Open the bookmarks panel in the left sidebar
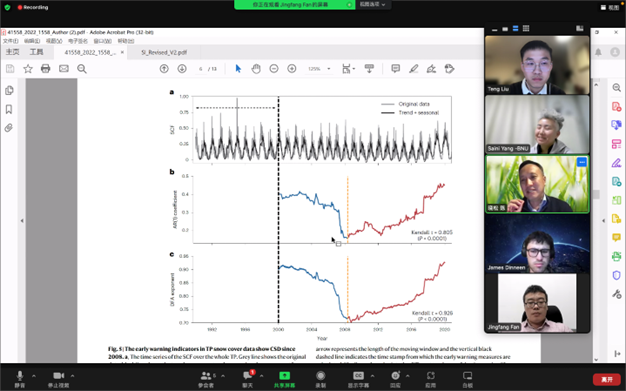Screen dimensions: 626x391 point(9,109)
